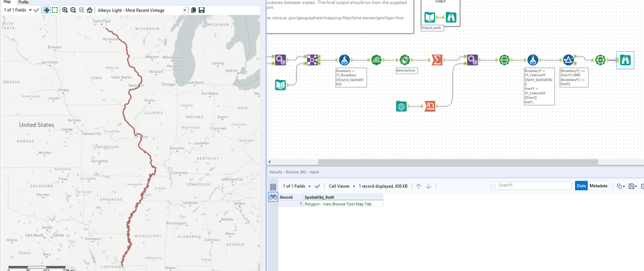Open the 1 of 1 Fields dropdown in map panel
The width and height of the screenshot is (644, 271).
pos(17,10)
